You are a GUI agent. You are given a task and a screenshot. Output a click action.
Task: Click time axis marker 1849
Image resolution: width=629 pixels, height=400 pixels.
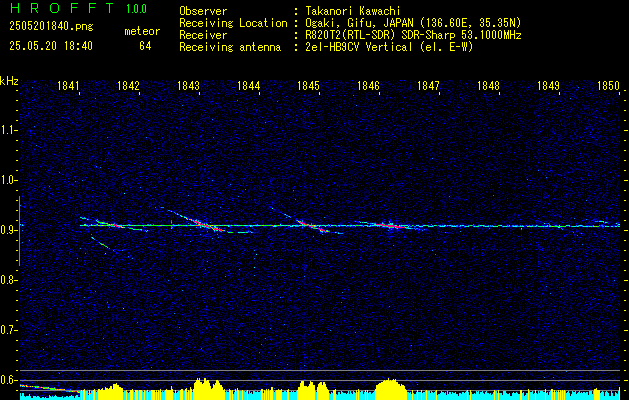[548, 85]
